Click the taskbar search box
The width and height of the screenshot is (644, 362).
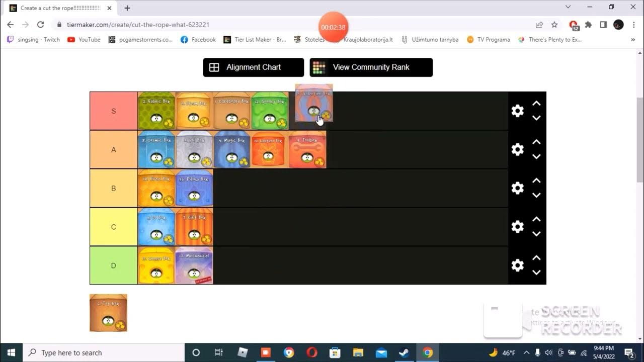click(x=104, y=352)
